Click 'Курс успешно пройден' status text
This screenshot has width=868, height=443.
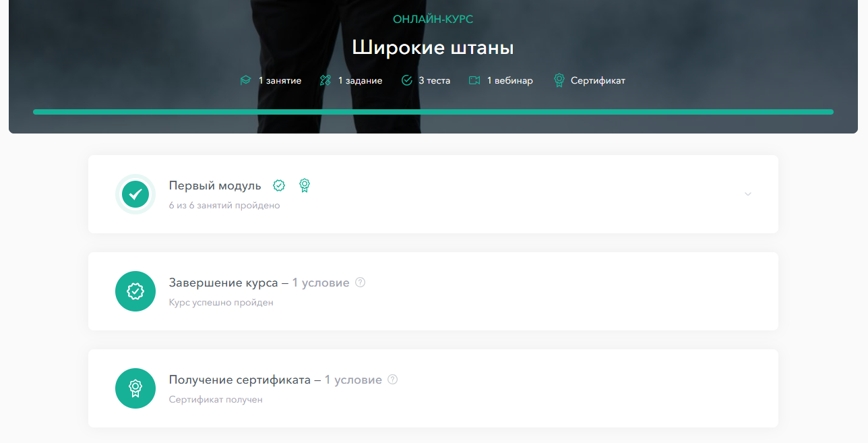(x=221, y=303)
